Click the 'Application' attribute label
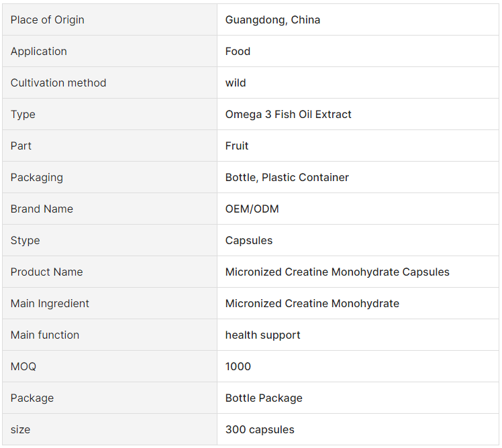502x448 pixels. (x=39, y=51)
